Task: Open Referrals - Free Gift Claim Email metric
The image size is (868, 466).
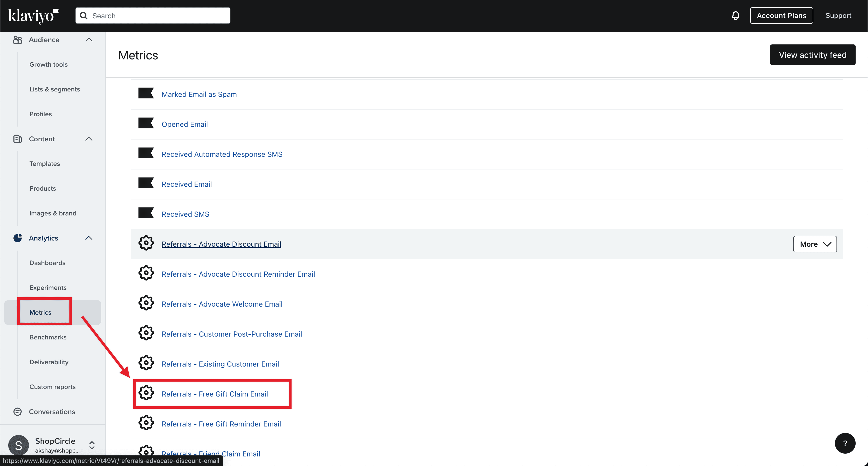Action: [215, 394]
